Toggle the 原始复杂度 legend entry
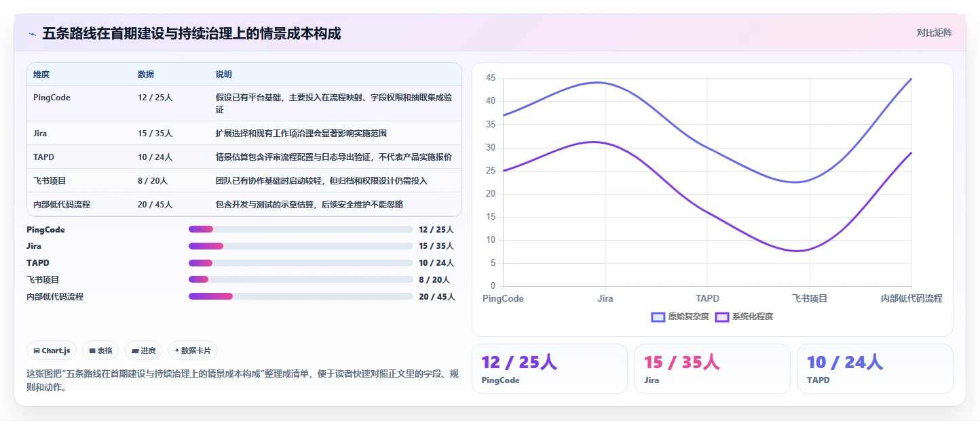Image resolution: width=980 pixels, height=421 pixels. [680, 317]
